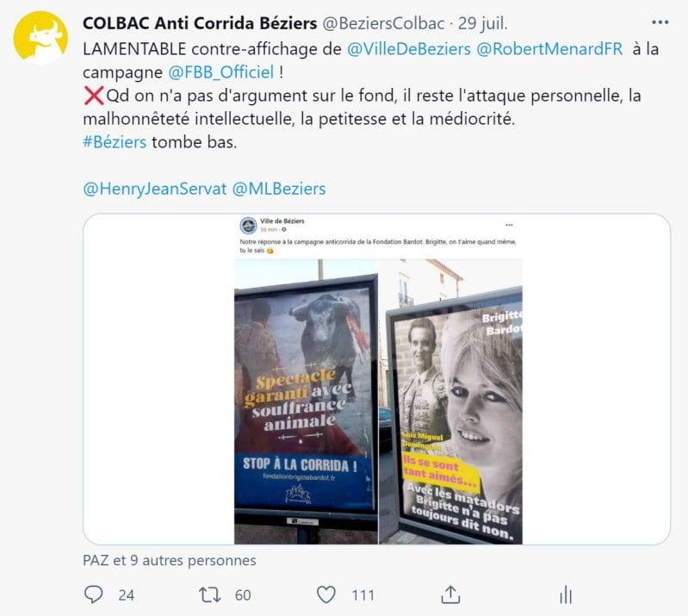
Task: Open the @RobertMenardFR mention link
Action: tap(549, 49)
